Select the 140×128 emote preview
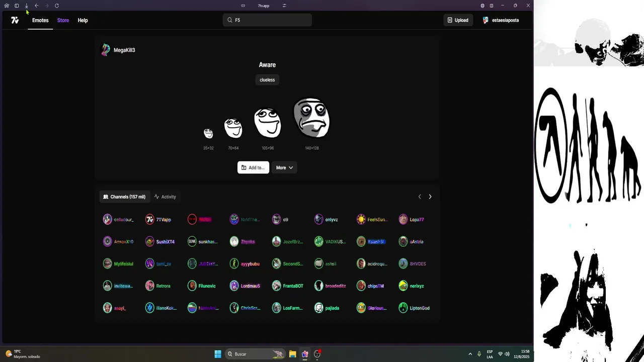This screenshot has height=362, width=644. click(x=311, y=118)
